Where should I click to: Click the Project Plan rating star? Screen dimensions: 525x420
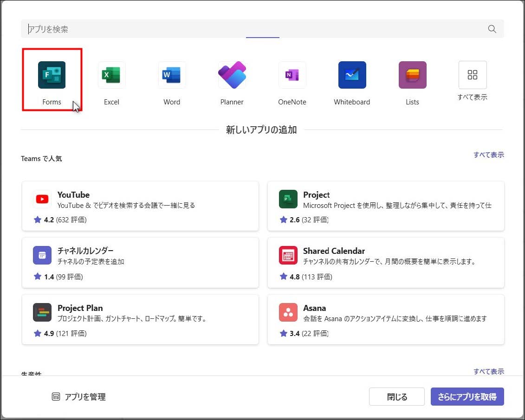click(38, 333)
